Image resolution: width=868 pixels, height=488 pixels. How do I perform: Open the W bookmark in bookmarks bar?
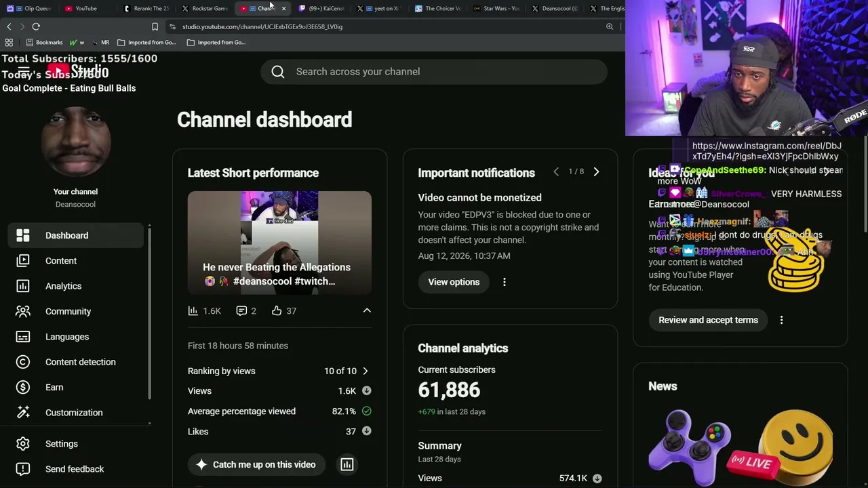(x=77, y=42)
